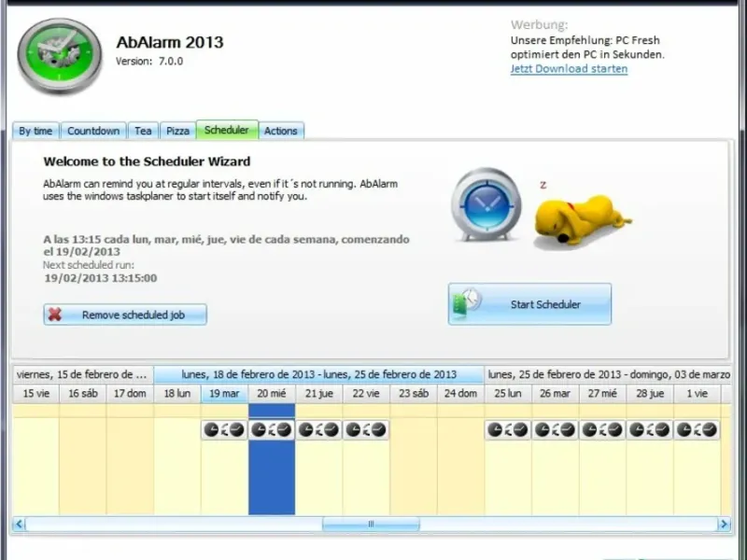747x560 pixels.
Task: Click the Start Scheduler button
Action: [x=529, y=304]
